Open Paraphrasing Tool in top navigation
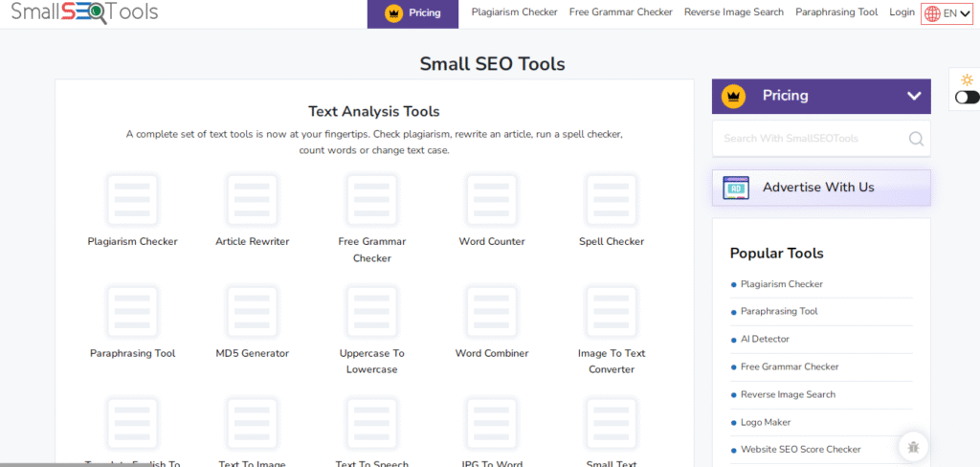The image size is (980, 467). [x=836, y=11]
